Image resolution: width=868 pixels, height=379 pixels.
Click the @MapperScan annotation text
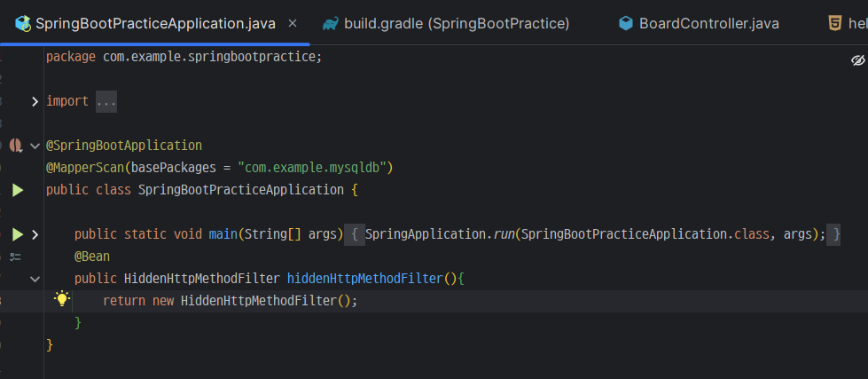pos(86,168)
